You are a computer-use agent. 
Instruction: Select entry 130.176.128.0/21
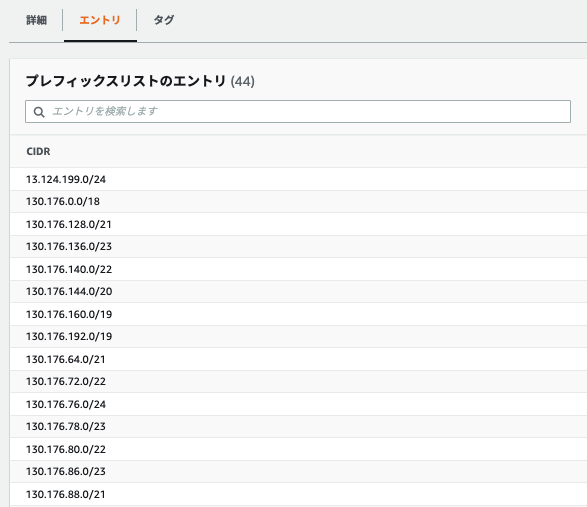(x=69, y=224)
